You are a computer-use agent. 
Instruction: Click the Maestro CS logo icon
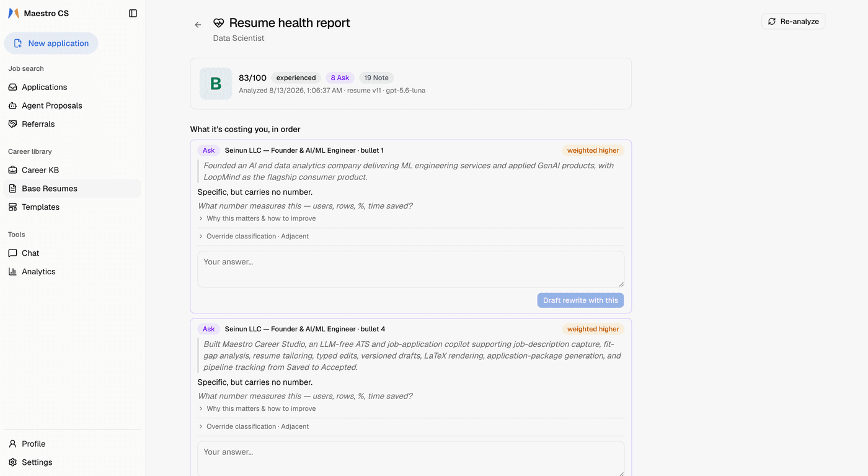click(14, 13)
